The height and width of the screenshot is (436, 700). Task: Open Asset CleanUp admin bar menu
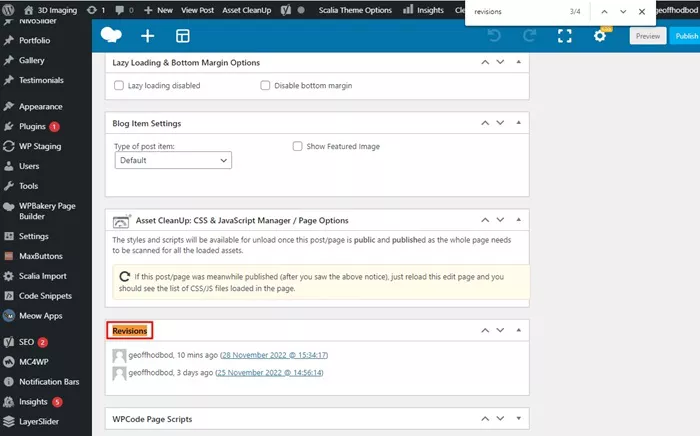coord(246,10)
